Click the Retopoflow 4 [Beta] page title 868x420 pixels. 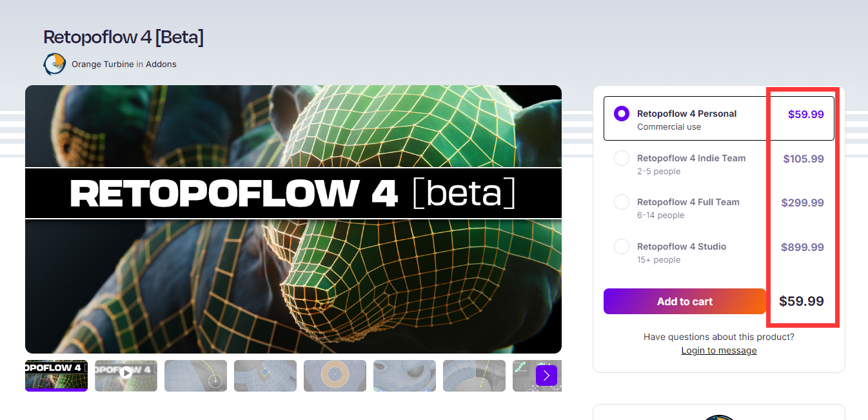click(123, 37)
